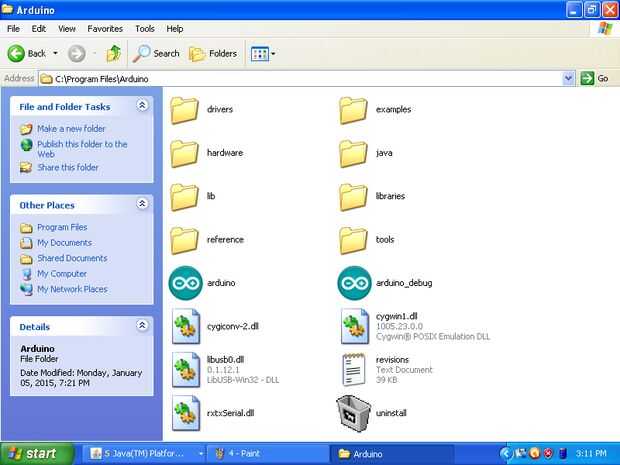
Task: Select the libraries folder icon
Action: [353, 197]
